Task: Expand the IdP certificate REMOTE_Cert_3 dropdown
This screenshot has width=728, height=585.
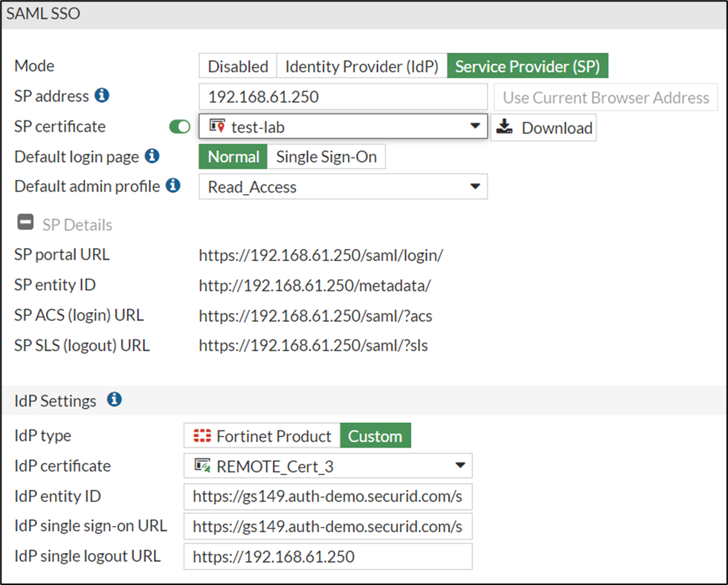Action: pyautogui.click(x=328, y=466)
